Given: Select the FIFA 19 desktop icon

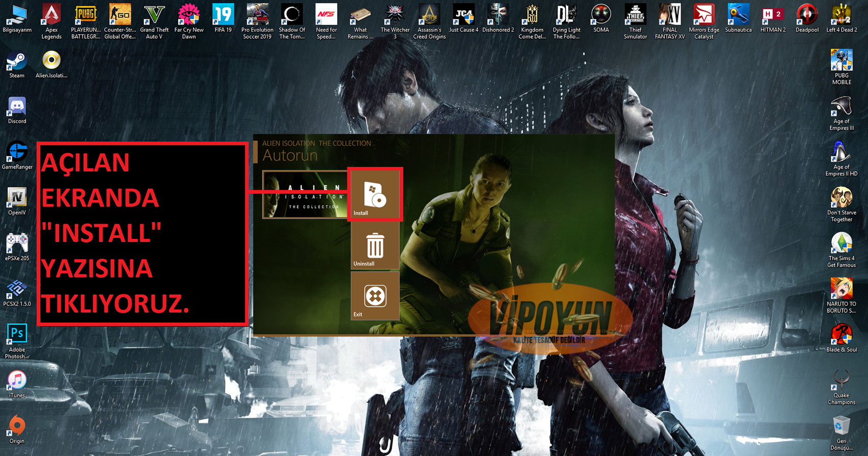Looking at the screenshot, I should (x=223, y=18).
